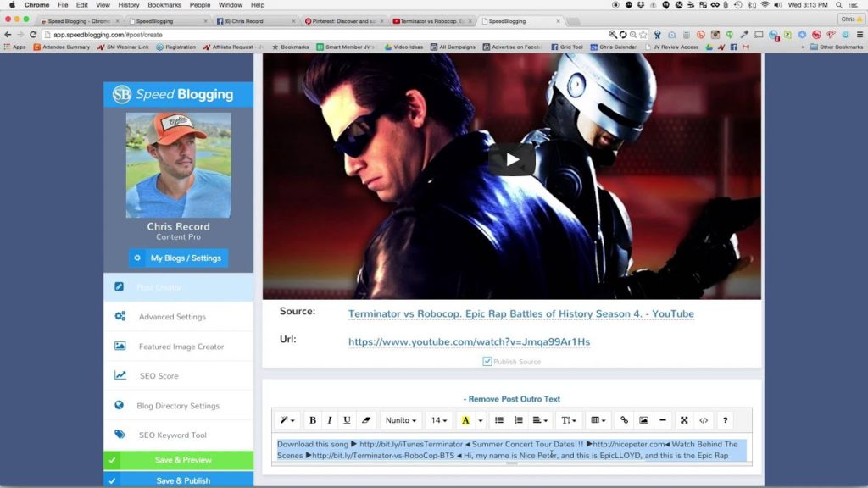
Task: Open the Nunito font family dropdown
Action: tap(401, 420)
